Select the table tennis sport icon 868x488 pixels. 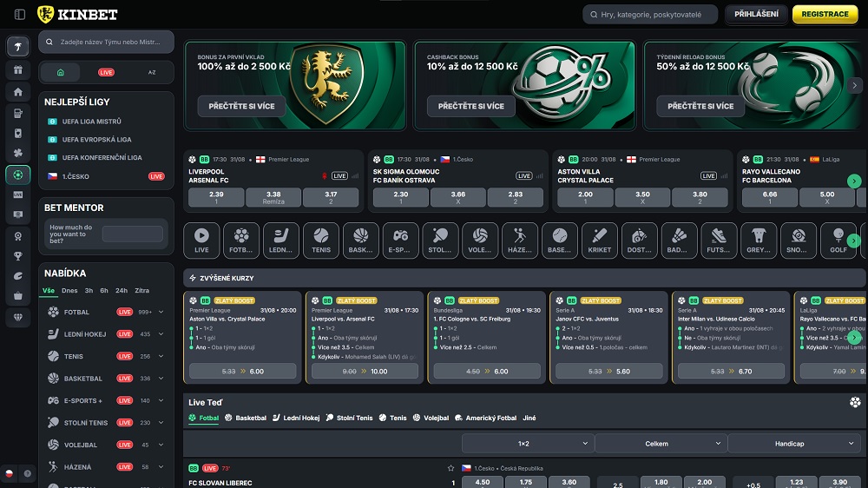[x=440, y=240]
